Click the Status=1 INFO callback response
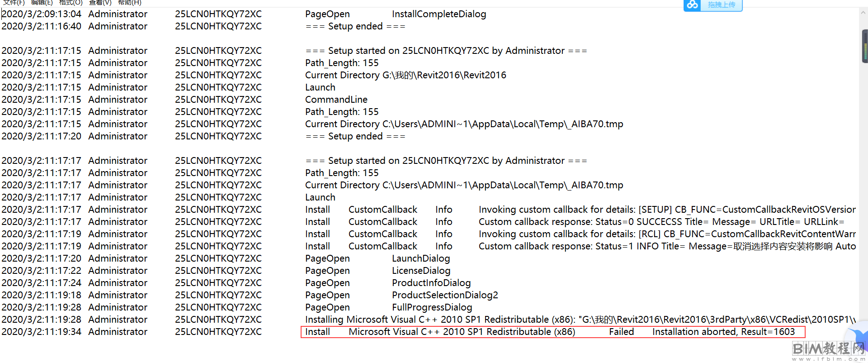 tap(667, 246)
